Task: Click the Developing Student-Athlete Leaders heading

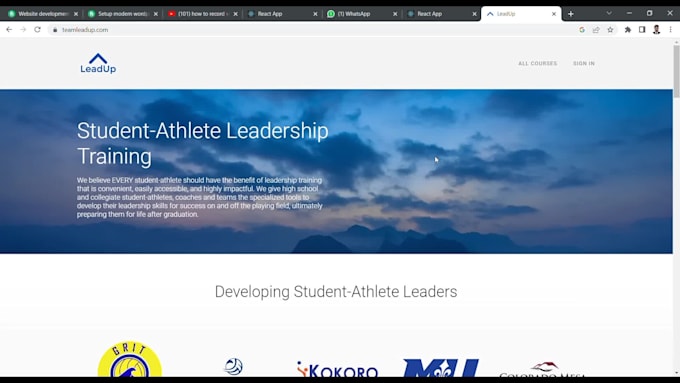Action: click(336, 291)
